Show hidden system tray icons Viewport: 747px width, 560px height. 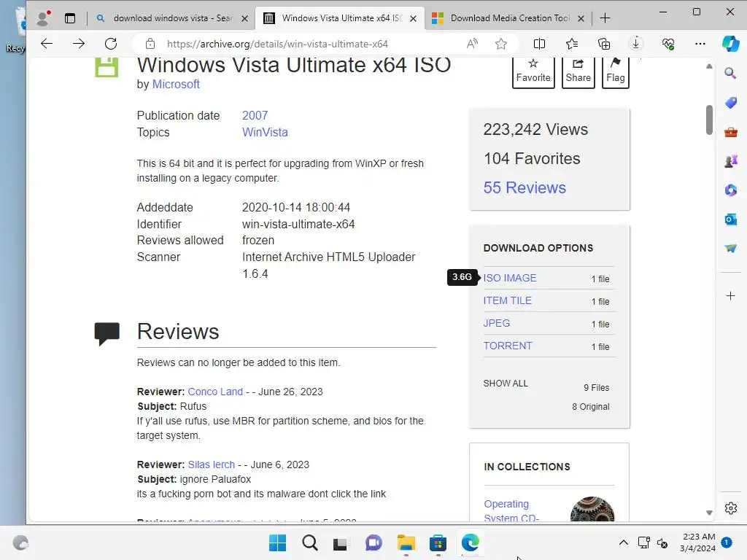point(623,542)
